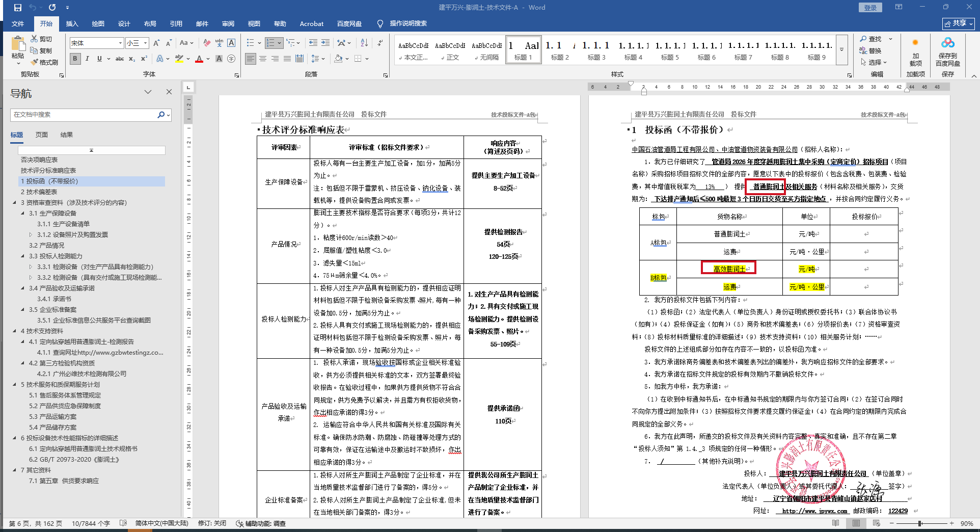The width and height of the screenshot is (980, 532).
Task: Toggle italic formatting button
Action: click(x=87, y=59)
